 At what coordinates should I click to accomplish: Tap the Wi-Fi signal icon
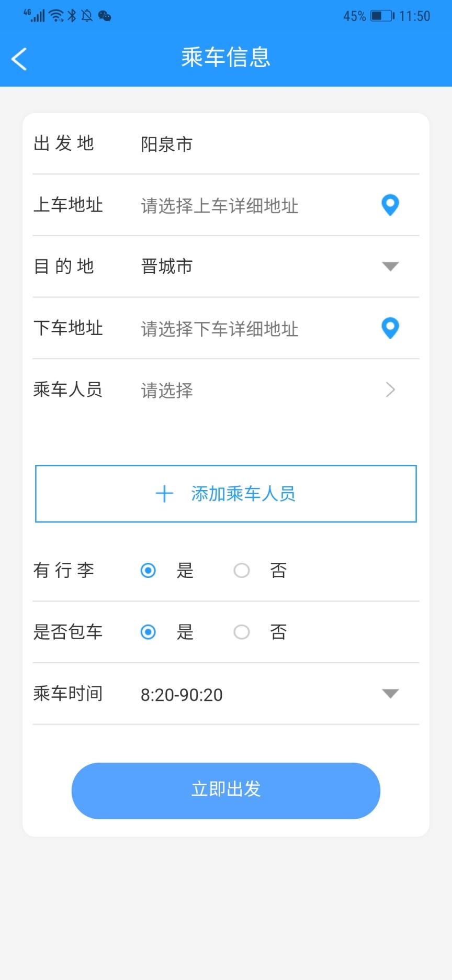pos(56,16)
